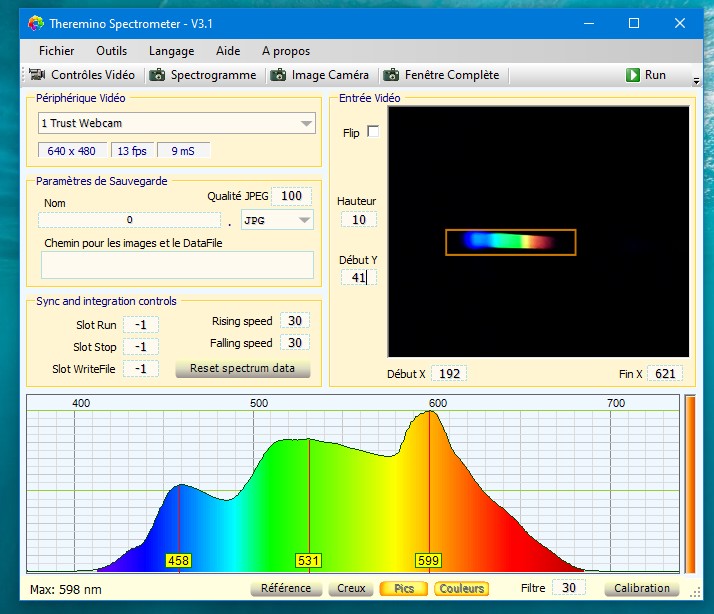Open the Calibration button
The width and height of the screenshot is (714, 614).
pos(642,588)
